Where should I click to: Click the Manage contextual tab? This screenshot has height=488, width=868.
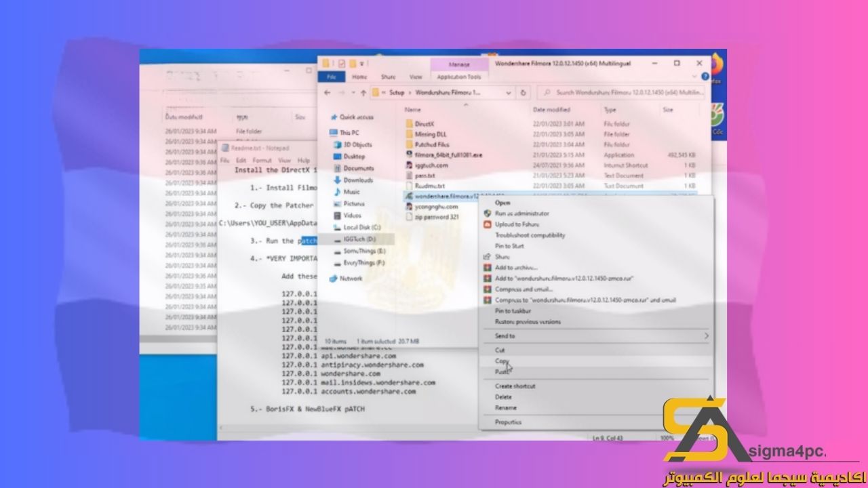pyautogui.click(x=459, y=64)
